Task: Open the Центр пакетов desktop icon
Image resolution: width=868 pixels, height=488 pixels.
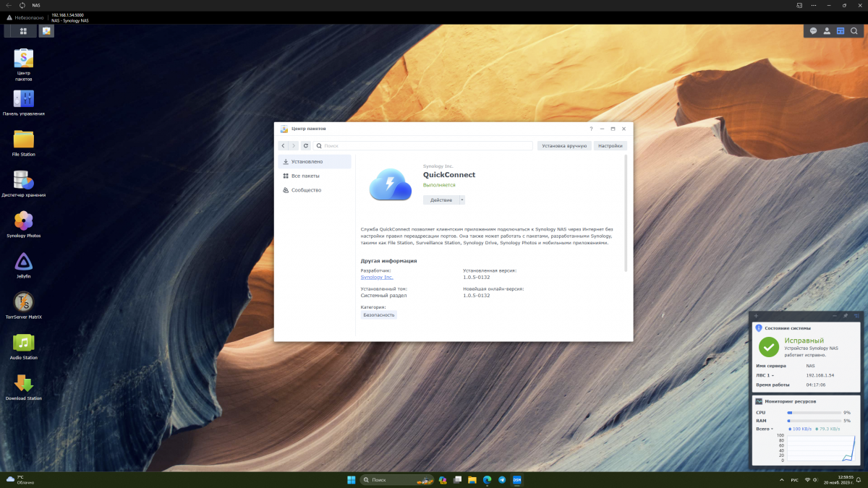Action: coord(24,64)
